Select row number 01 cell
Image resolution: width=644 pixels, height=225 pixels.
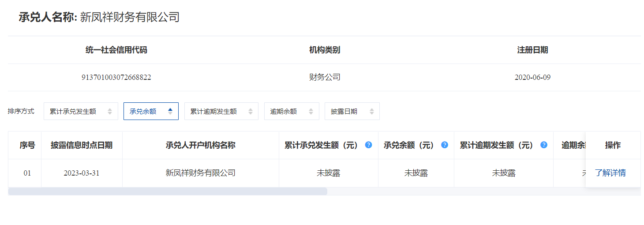(27, 173)
